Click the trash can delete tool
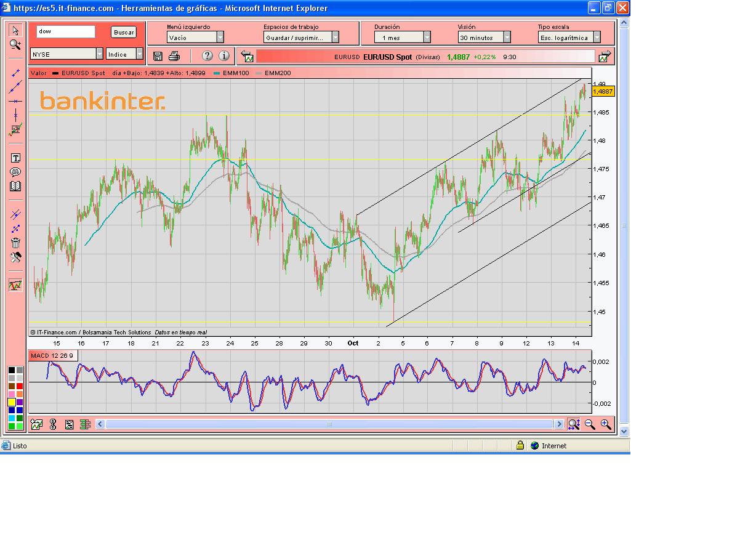This screenshot has width=756, height=545. coord(16,243)
